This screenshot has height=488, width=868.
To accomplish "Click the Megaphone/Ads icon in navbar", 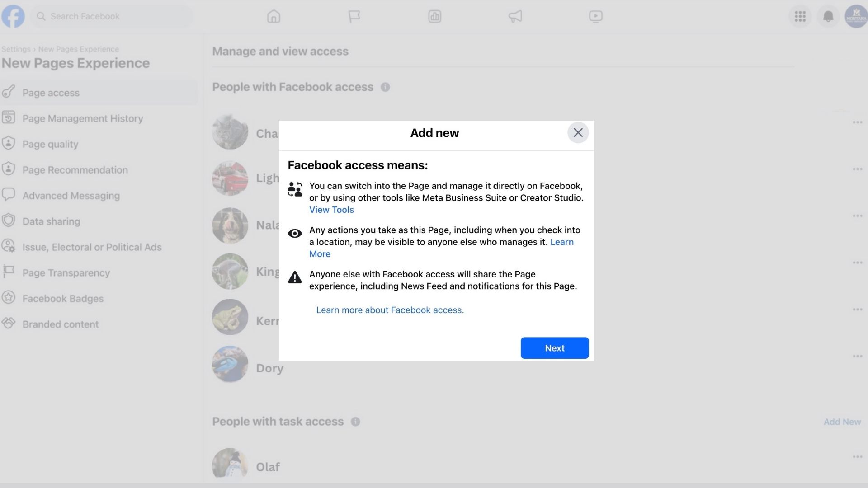I will [515, 16].
